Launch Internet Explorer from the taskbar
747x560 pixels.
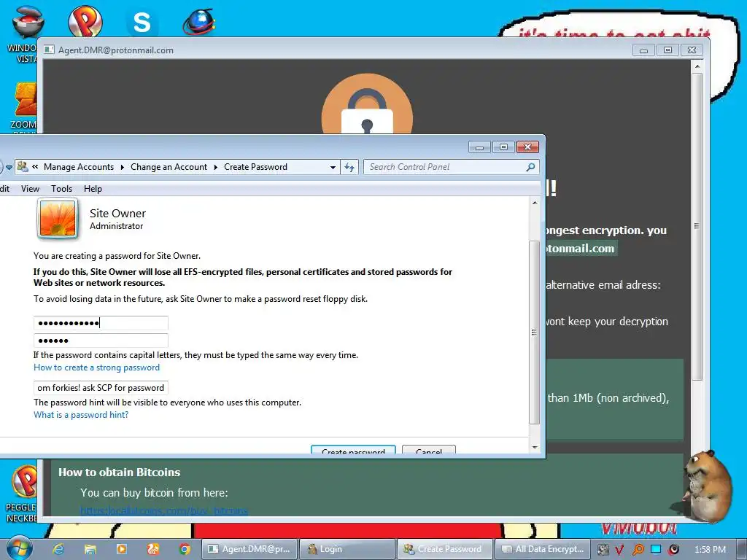click(58, 549)
